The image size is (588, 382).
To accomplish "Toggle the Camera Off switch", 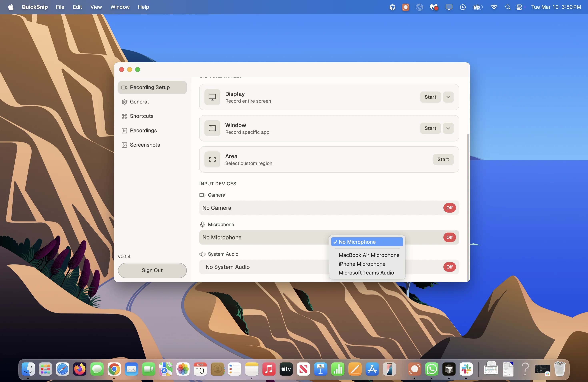I will (449, 208).
